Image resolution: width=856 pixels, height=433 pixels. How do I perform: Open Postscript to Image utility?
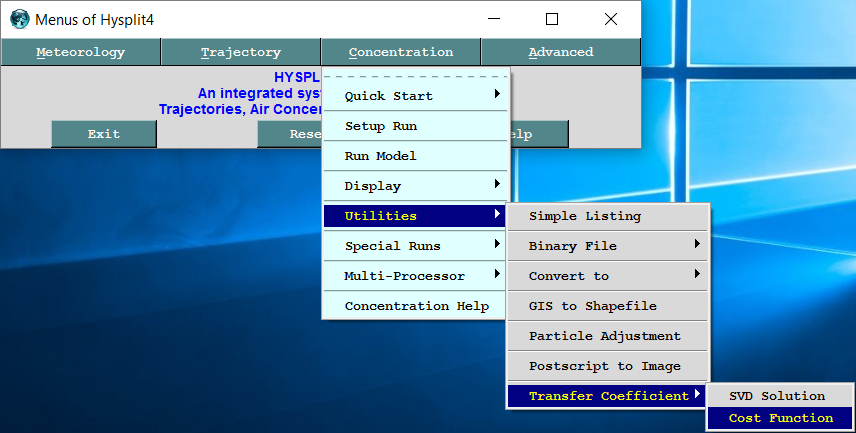607,366
